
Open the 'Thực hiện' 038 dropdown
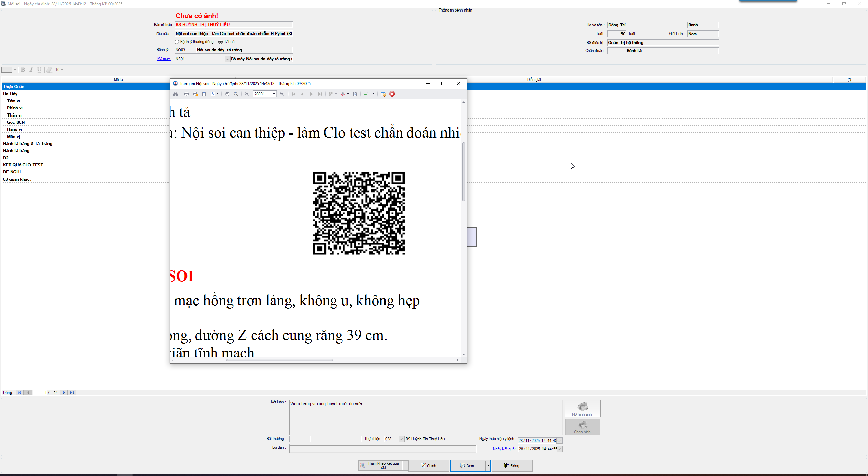tap(401, 439)
